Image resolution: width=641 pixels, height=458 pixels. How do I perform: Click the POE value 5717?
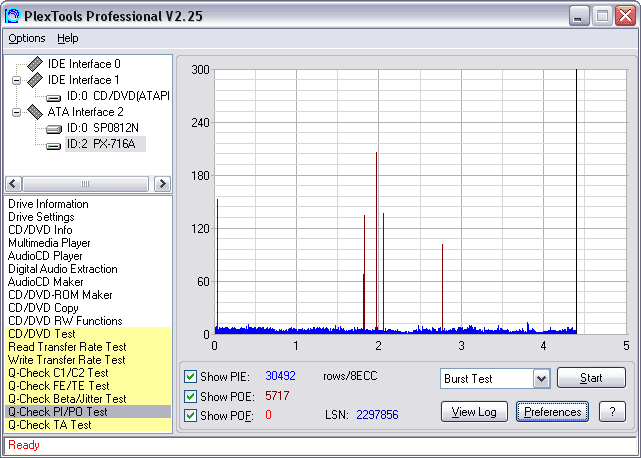click(277, 395)
